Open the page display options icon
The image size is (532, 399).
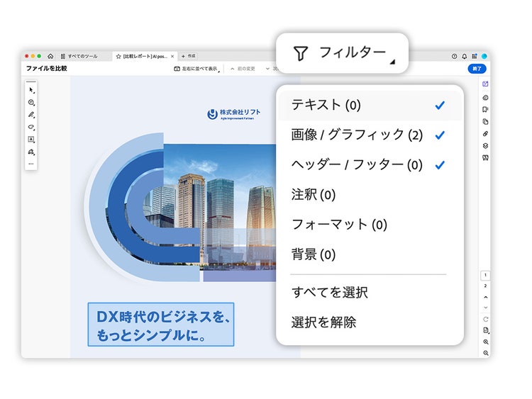(485, 330)
